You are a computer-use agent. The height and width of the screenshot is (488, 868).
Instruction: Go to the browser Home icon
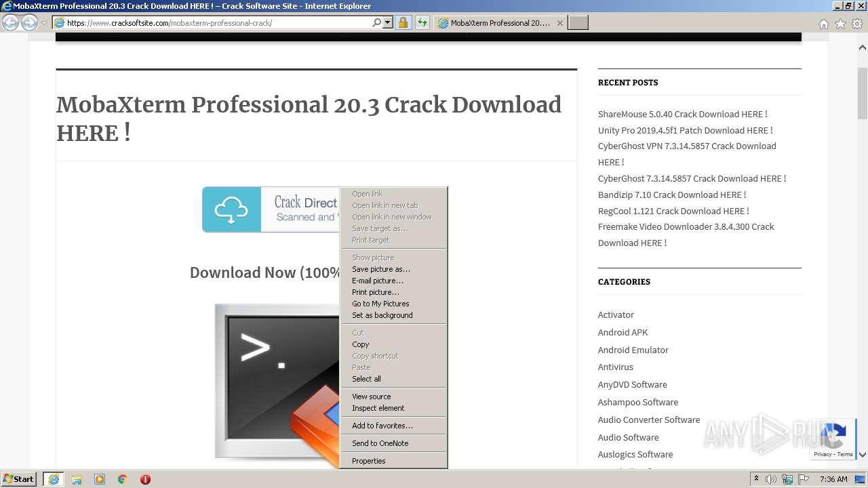tap(823, 24)
